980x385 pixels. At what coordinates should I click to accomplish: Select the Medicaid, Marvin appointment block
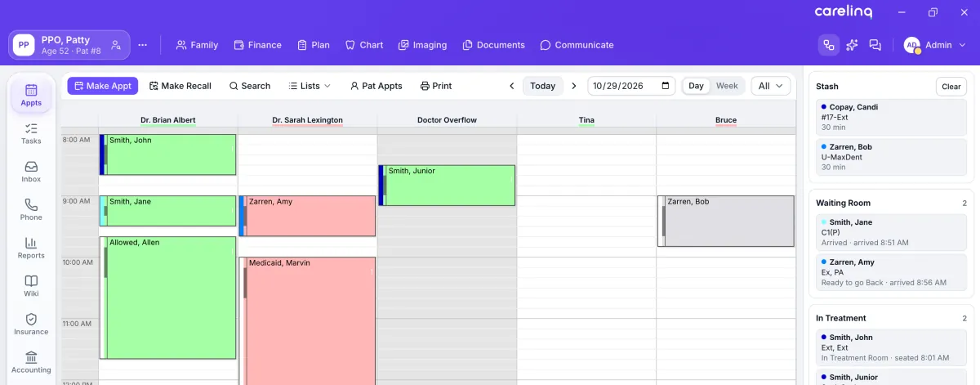[x=307, y=321]
